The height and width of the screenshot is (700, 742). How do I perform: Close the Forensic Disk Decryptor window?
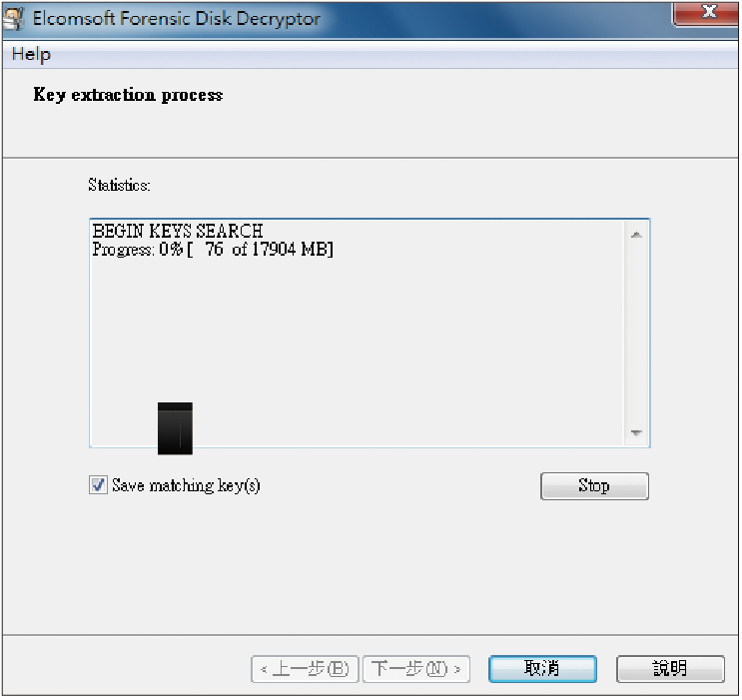(706, 13)
